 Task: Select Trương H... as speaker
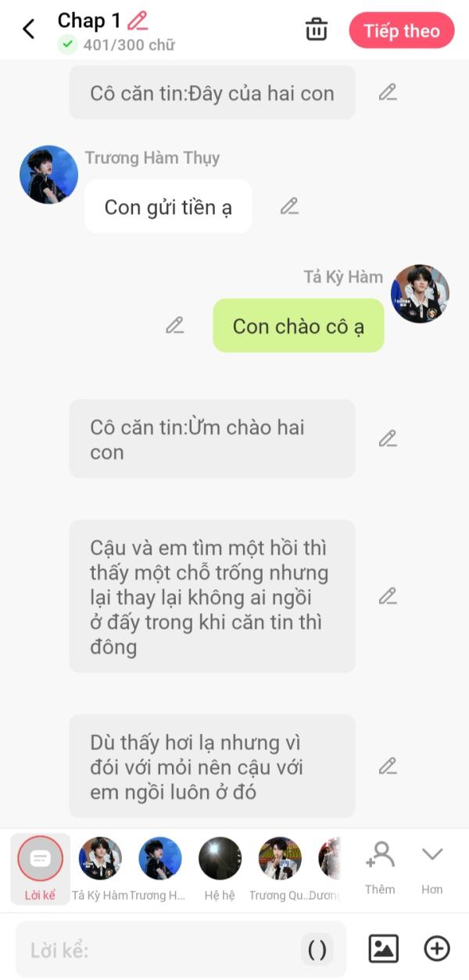[159, 868]
